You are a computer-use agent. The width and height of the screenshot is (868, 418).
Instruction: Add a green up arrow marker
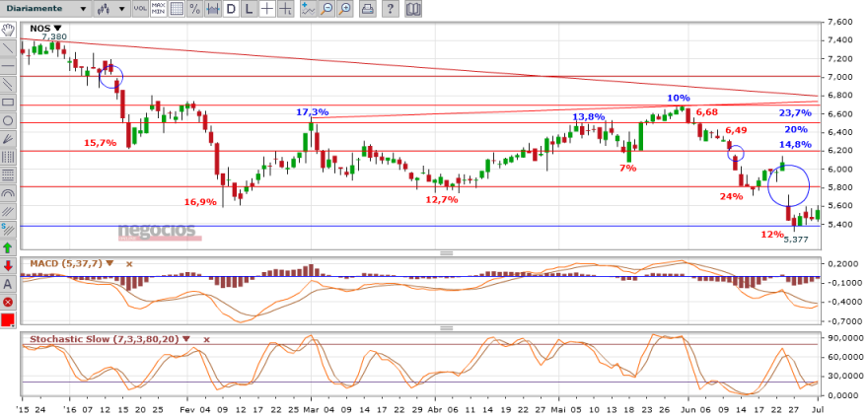[8, 248]
